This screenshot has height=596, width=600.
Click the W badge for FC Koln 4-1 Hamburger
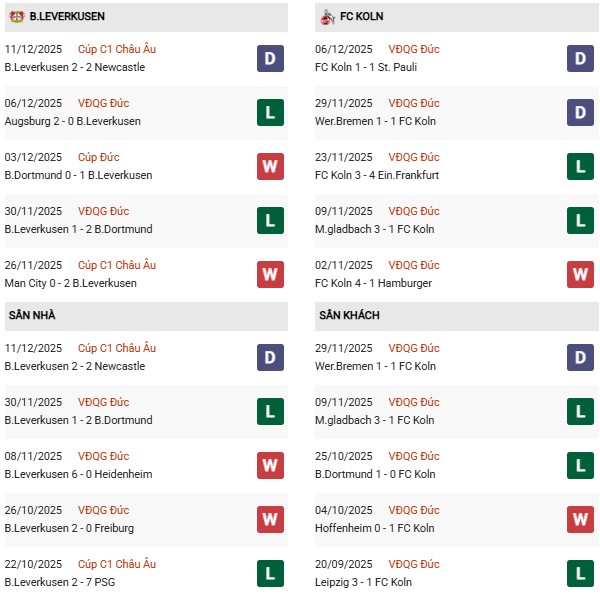click(580, 275)
